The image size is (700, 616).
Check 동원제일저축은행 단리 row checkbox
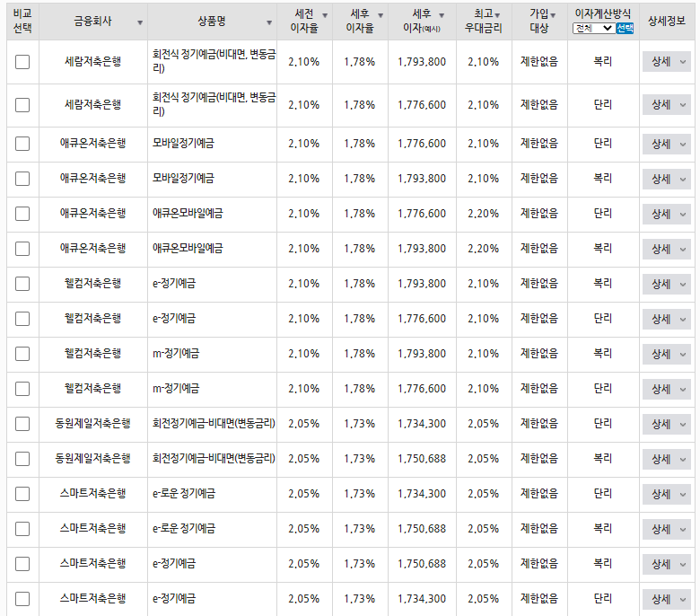coord(22,424)
